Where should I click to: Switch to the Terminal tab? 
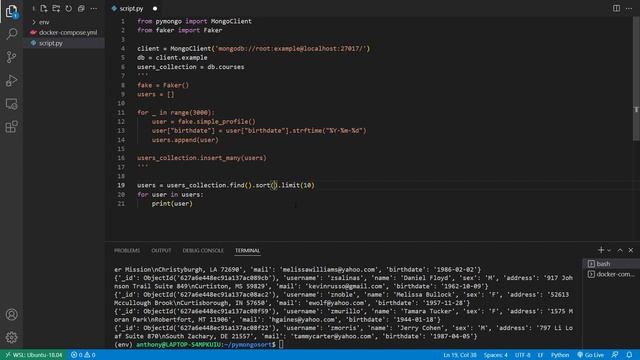(x=247, y=250)
